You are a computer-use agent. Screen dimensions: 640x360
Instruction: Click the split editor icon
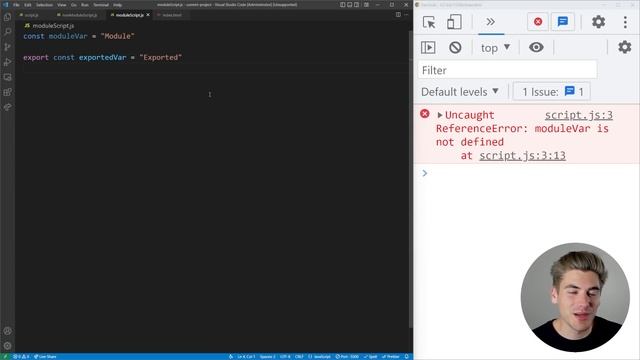[398, 15]
